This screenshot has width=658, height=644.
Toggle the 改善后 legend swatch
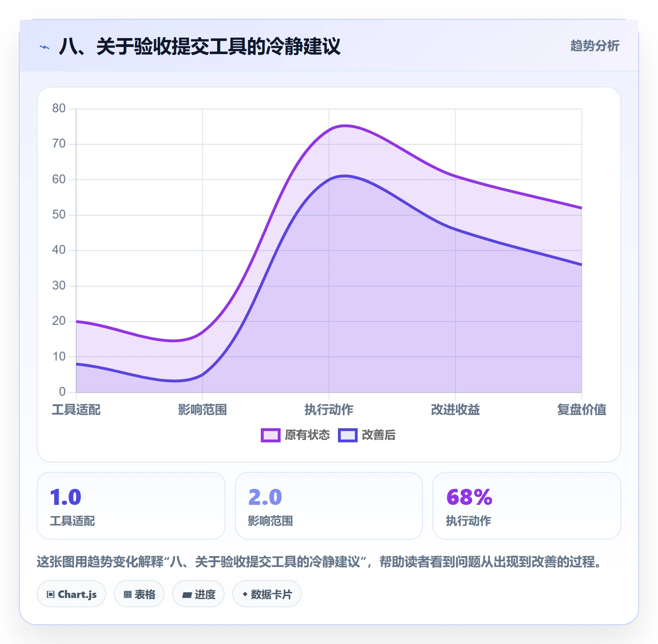point(347,435)
